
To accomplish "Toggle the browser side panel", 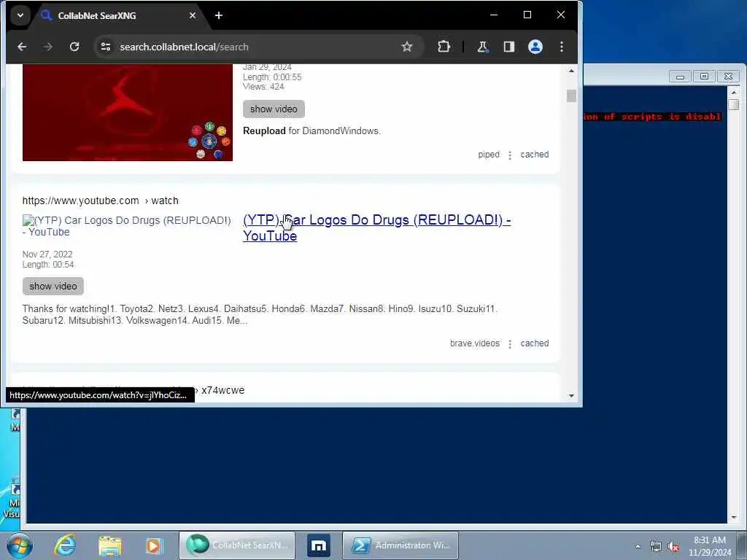I will (x=508, y=47).
